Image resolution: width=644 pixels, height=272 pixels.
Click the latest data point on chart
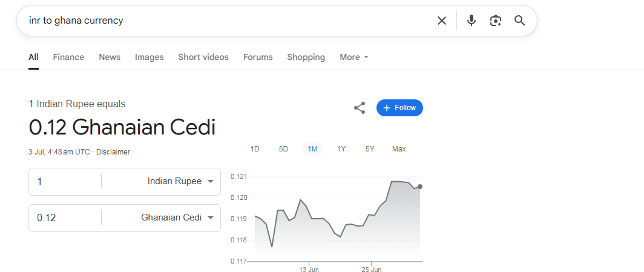click(420, 187)
